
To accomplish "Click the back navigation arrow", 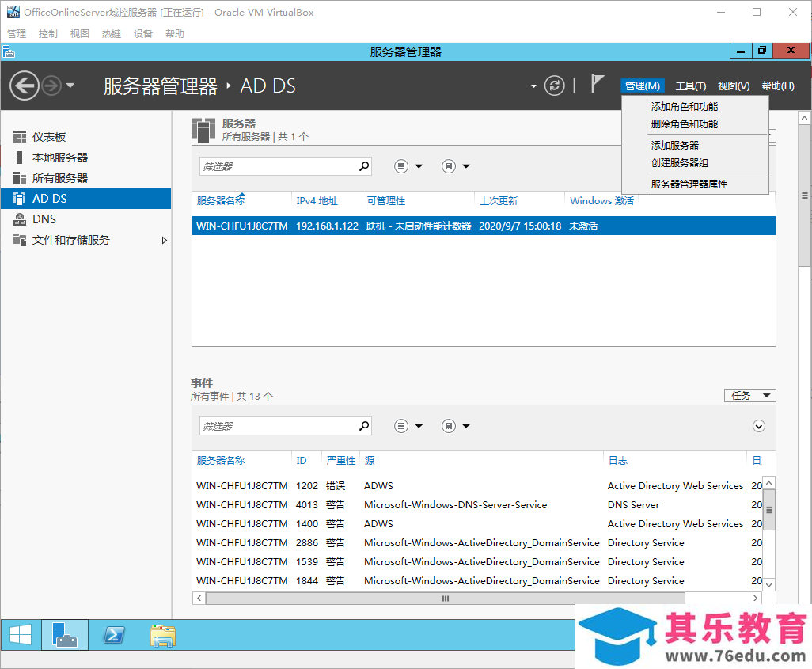I will (25, 86).
